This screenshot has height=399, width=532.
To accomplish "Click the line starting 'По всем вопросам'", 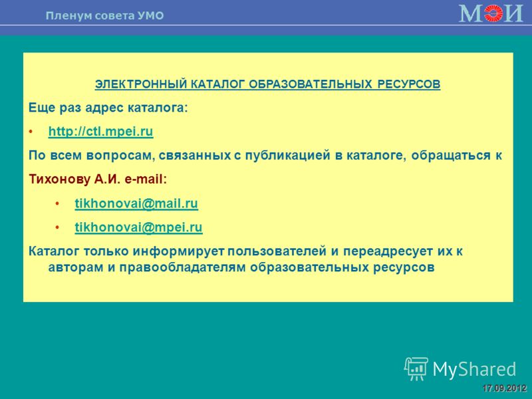I will 265,156.
